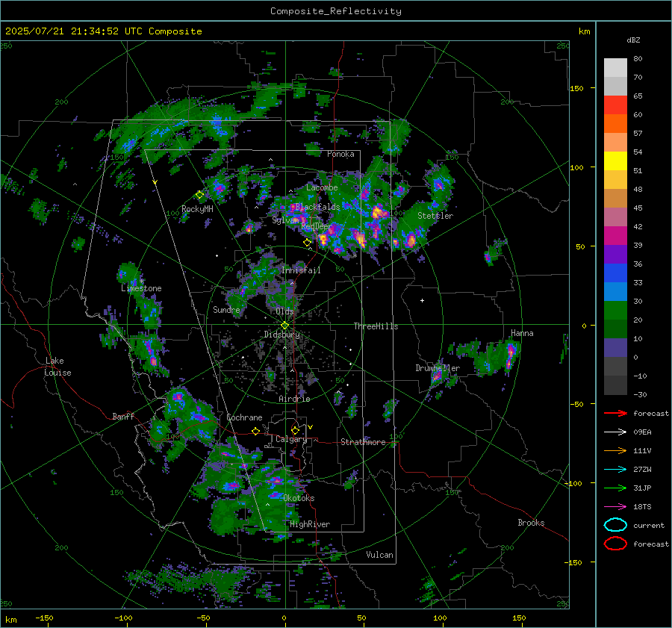This screenshot has width=672, height=628.
Task: Click the Strathmore city label
Action: 363,442
